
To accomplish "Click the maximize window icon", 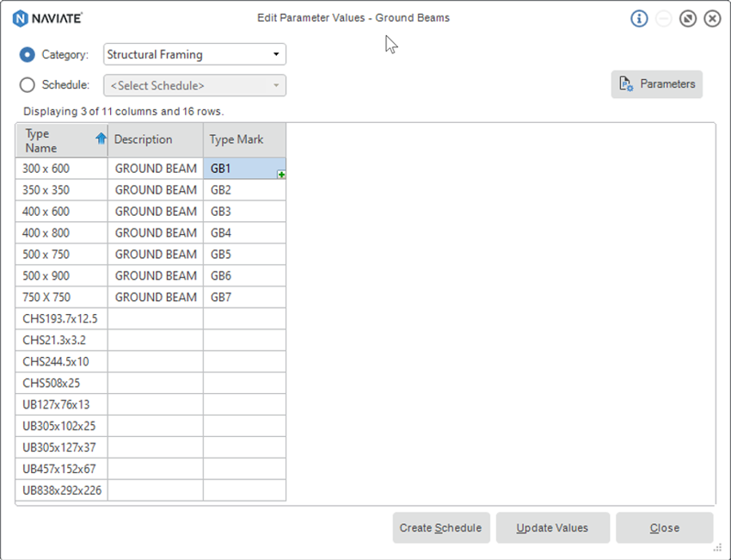I will (x=688, y=18).
